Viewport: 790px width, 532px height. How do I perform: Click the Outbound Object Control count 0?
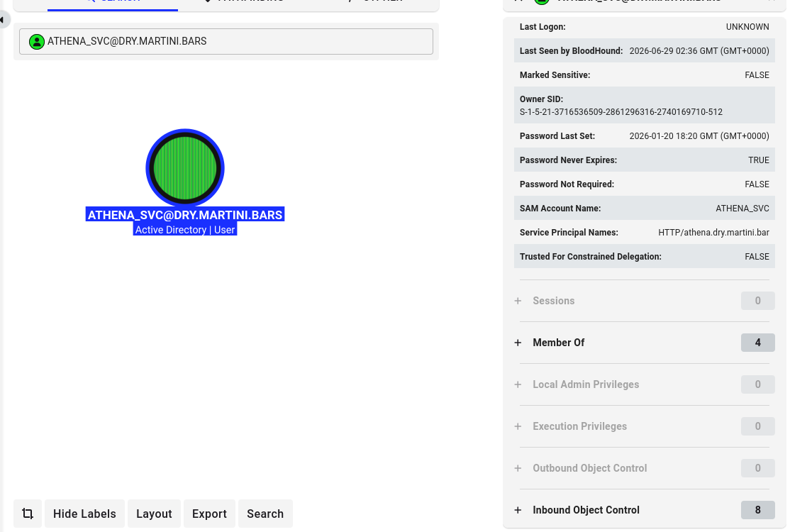[758, 468]
